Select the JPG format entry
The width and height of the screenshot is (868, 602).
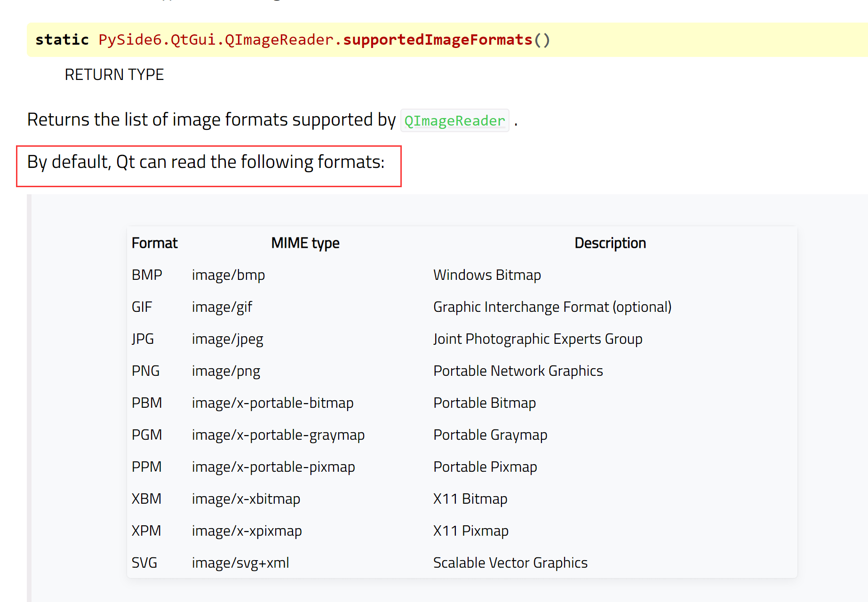142,339
